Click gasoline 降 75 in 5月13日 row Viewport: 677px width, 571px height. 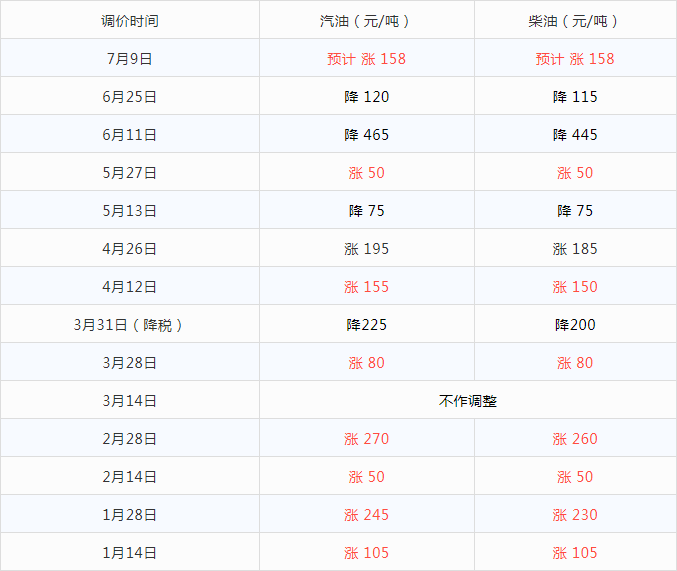click(366, 211)
